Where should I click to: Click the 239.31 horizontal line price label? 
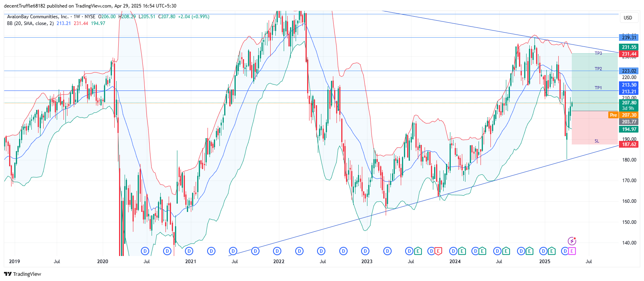click(629, 38)
